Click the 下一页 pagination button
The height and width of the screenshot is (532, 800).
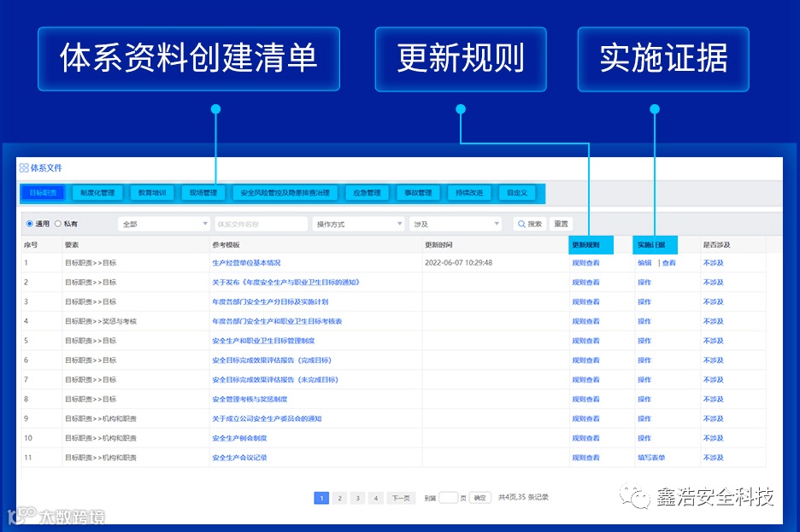(401, 498)
